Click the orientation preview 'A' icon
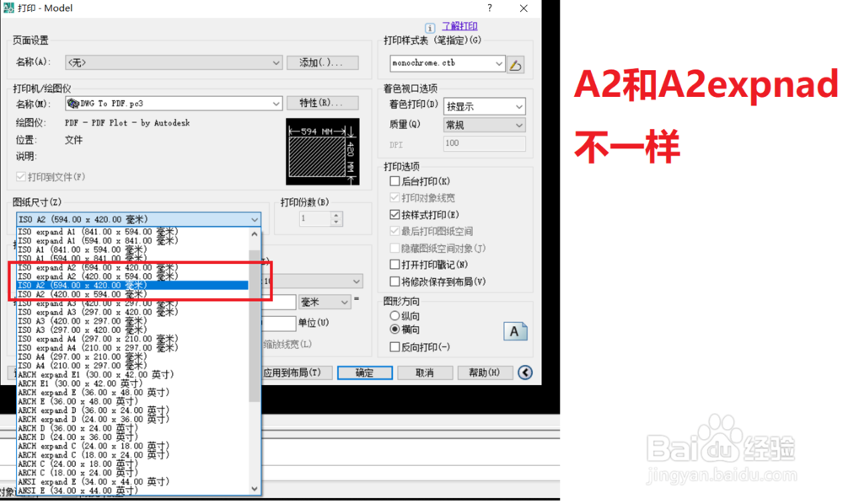 tap(515, 331)
